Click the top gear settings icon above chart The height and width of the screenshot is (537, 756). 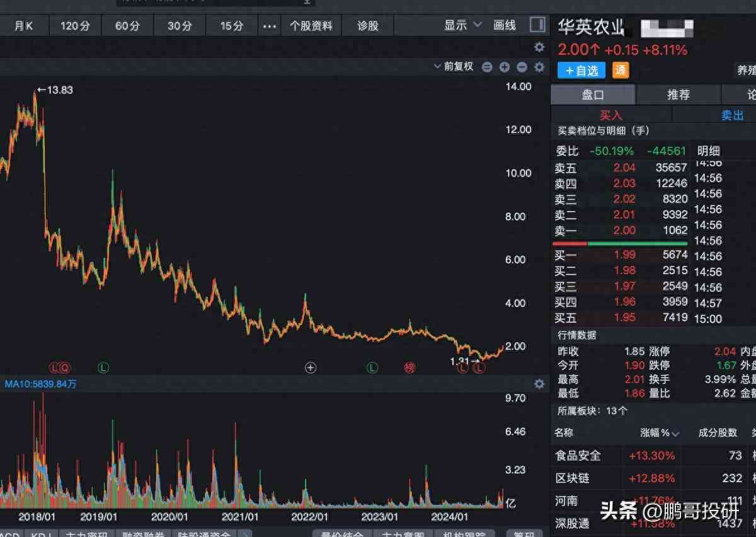pyautogui.click(x=539, y=47)
